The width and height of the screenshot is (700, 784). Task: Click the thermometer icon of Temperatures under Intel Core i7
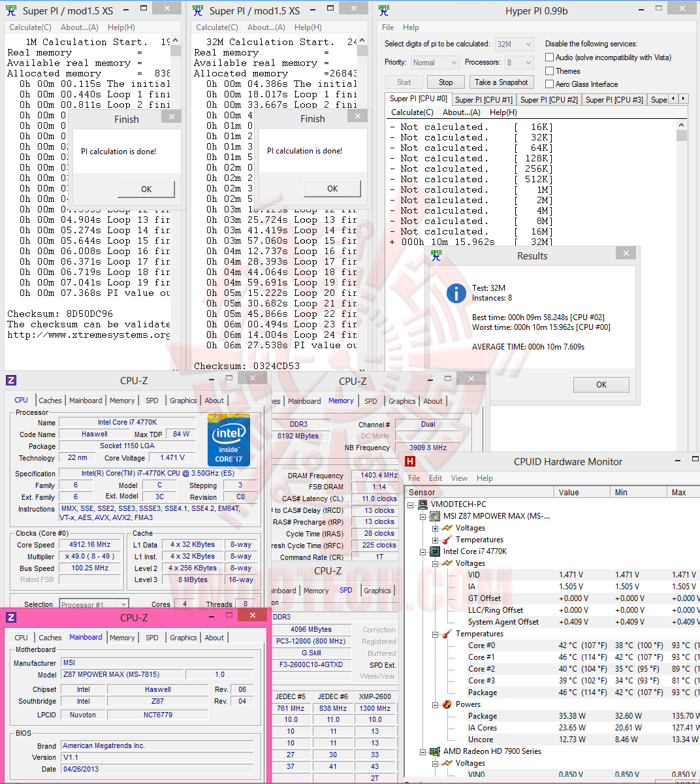point(447,634)
